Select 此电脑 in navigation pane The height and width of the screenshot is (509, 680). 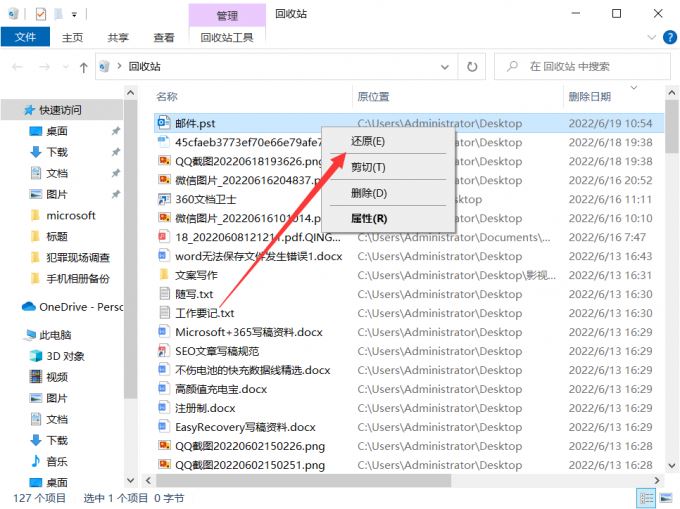(x=49, y=335)
